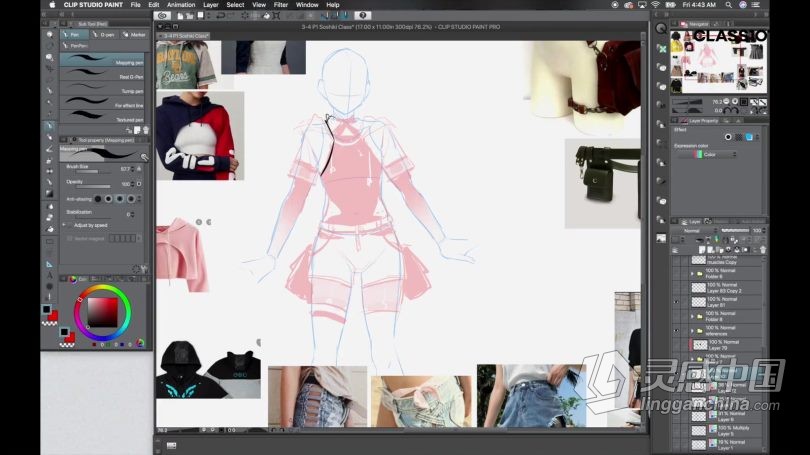Select the Real G-Pen brush preset

[x=102, y=74]
